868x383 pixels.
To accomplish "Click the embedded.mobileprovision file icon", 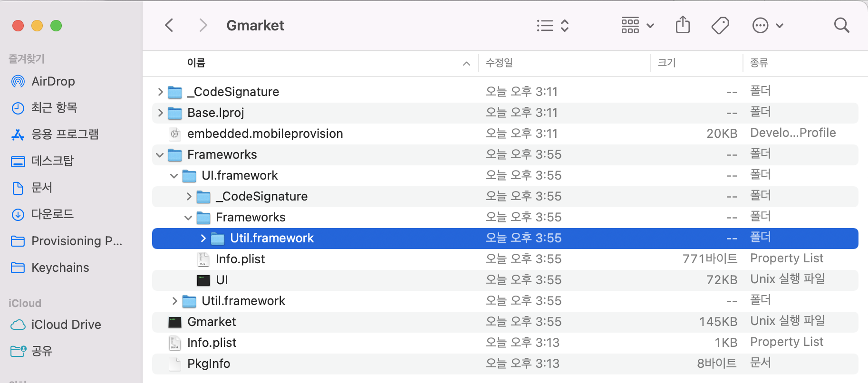I will pyautogui.click(x=175, y=134).
